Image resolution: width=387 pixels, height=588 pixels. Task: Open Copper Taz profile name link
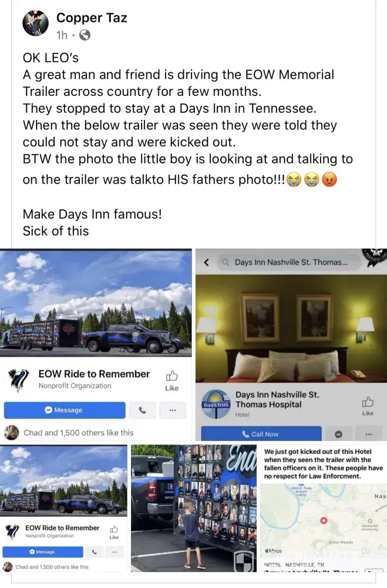pos(92,18)
